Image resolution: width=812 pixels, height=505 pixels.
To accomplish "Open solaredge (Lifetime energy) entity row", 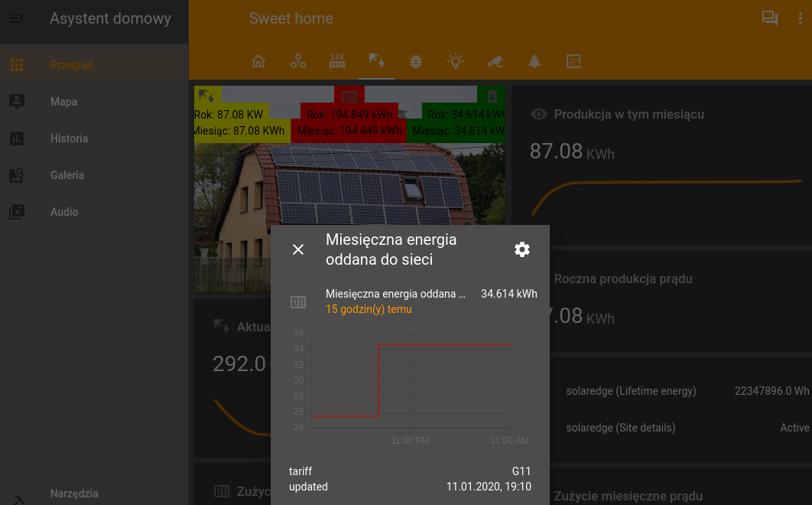I will tap(631, 391).
